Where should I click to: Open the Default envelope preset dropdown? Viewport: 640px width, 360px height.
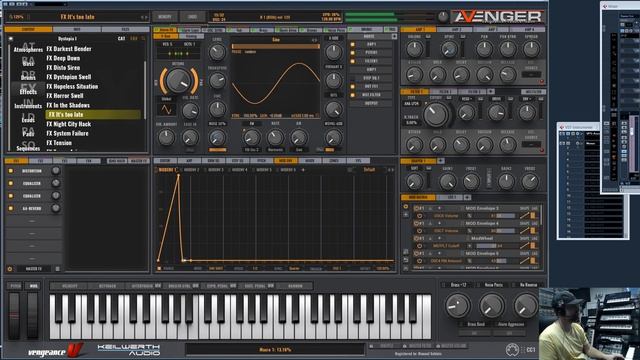coord(369,169)
